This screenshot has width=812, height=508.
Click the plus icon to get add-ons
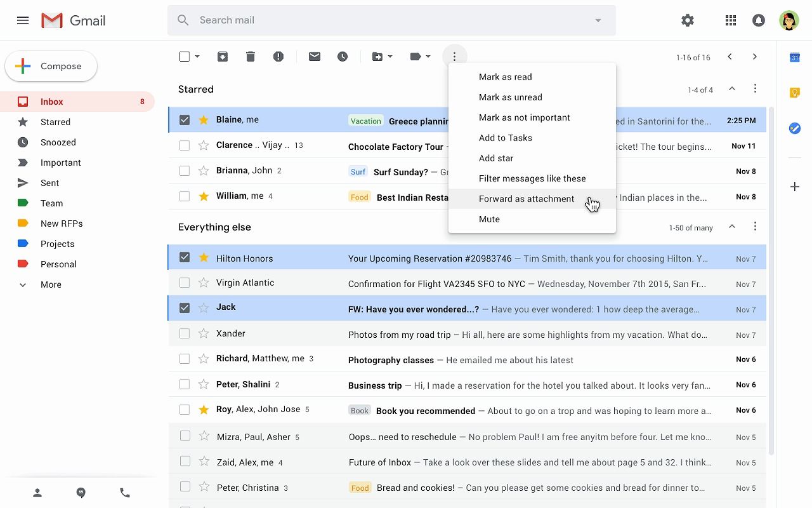(795, 187)
